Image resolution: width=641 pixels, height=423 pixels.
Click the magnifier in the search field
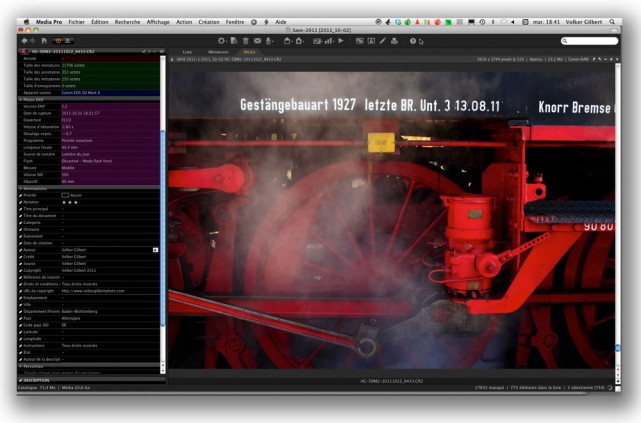(x=565, y=41)
